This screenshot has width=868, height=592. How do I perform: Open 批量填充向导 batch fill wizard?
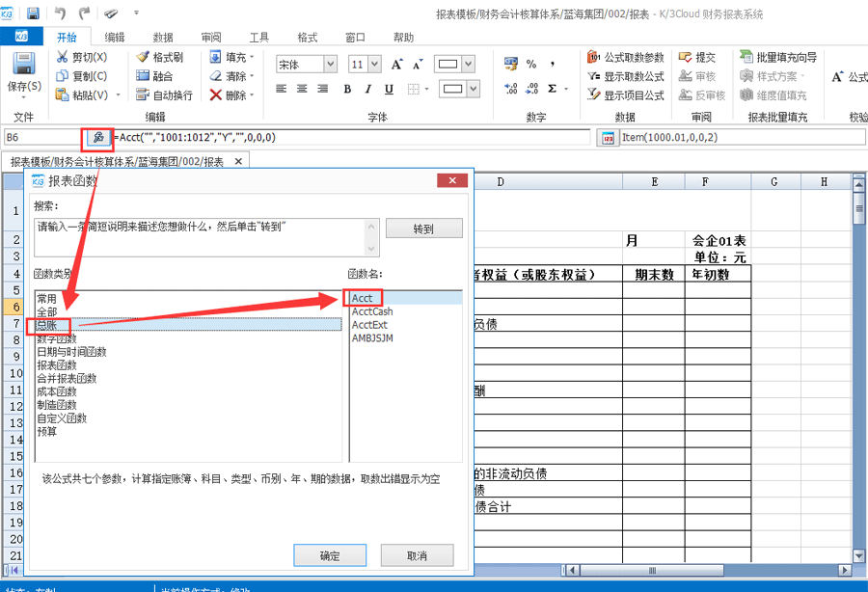[x=778, y=57]
